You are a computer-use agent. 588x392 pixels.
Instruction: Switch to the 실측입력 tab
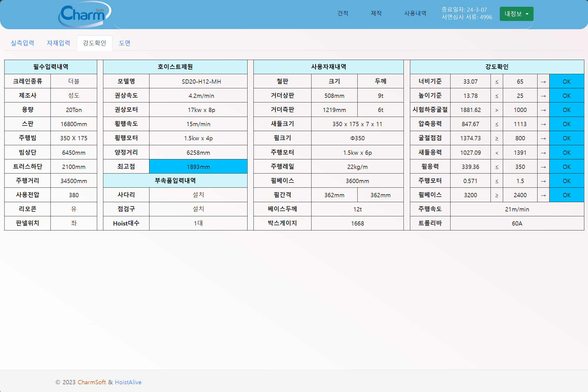[x=22, y=43]
